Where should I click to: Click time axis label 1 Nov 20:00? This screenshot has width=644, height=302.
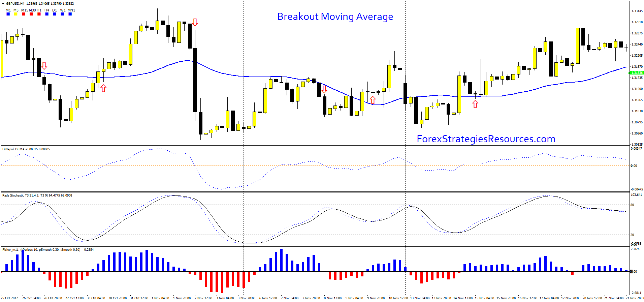pos(182,298)
